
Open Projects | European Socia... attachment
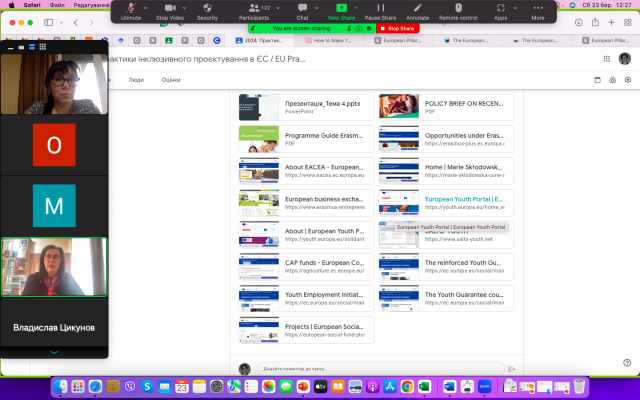306,330
